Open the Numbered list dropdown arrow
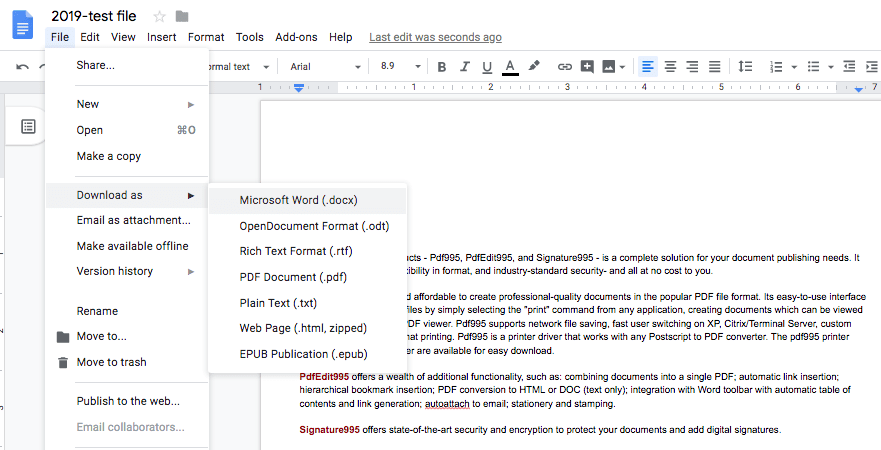Screen dimensions: 881x450 click(794, 67)
